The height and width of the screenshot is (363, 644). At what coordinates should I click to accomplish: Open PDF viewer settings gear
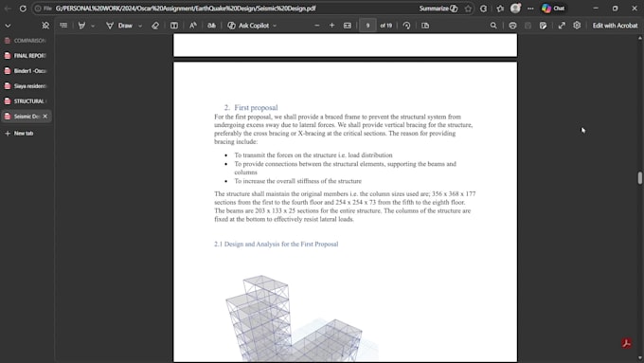click(x=577, y=26)
